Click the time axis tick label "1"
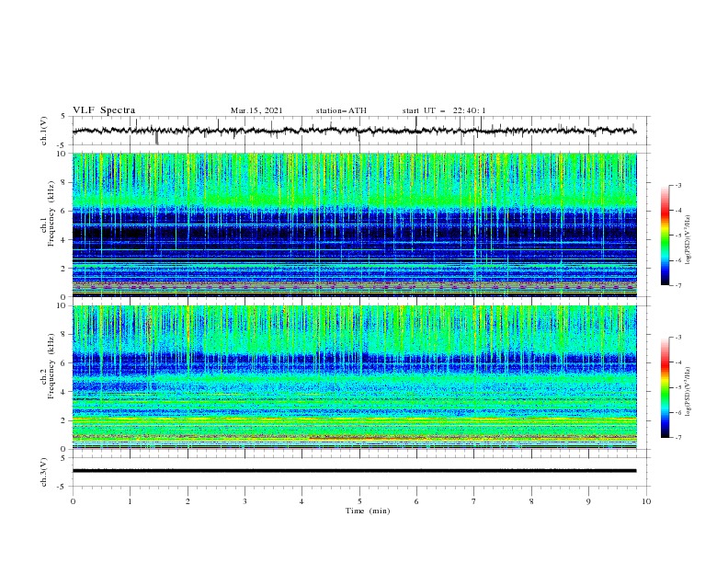 (x=130, y=501)
